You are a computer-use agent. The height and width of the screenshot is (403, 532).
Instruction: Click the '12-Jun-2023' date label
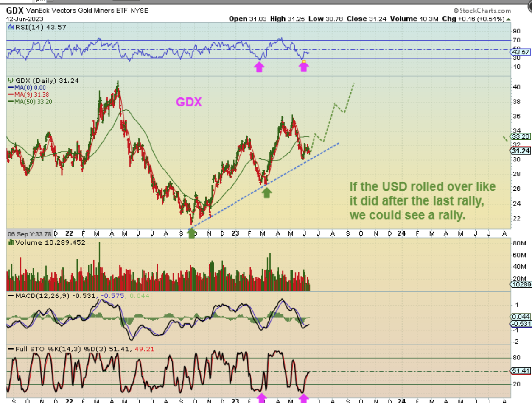pyautogui.click(x=25, y=19)
